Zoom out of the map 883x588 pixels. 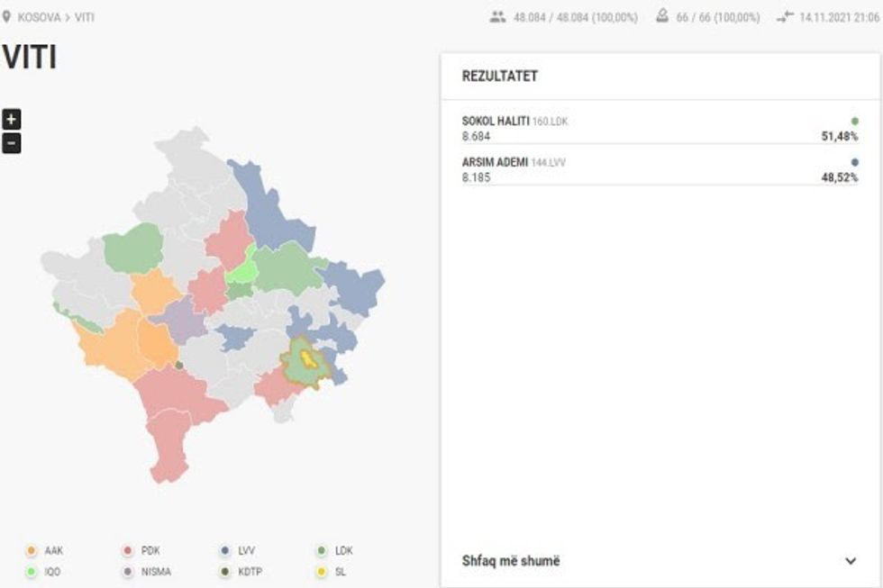point(11,143)
